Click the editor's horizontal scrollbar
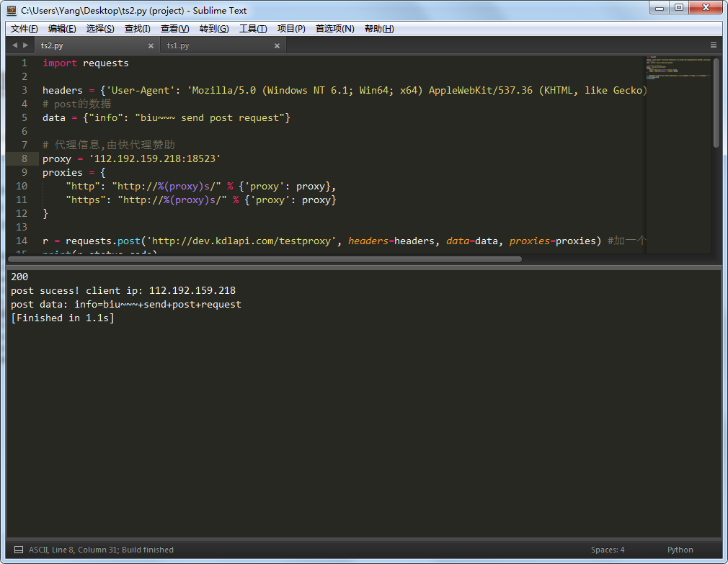The width and height of the screenshot is (728, 564). tap(263, 259)
